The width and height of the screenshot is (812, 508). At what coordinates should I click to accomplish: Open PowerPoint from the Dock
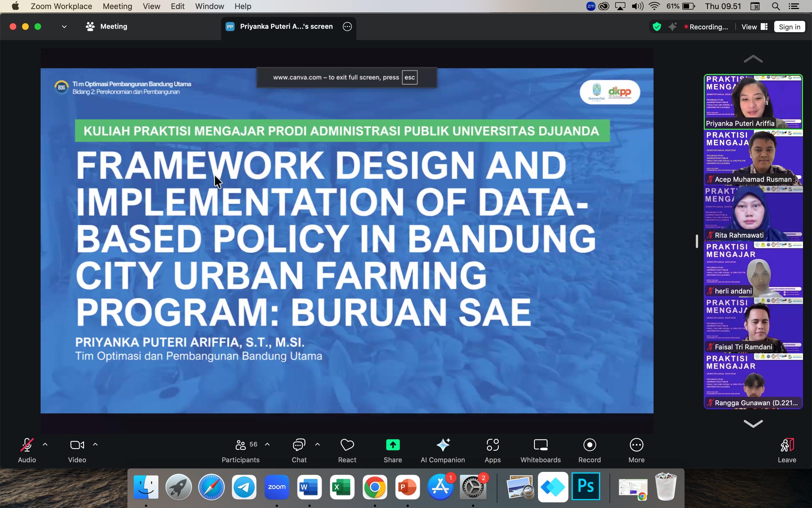point(407,487)
